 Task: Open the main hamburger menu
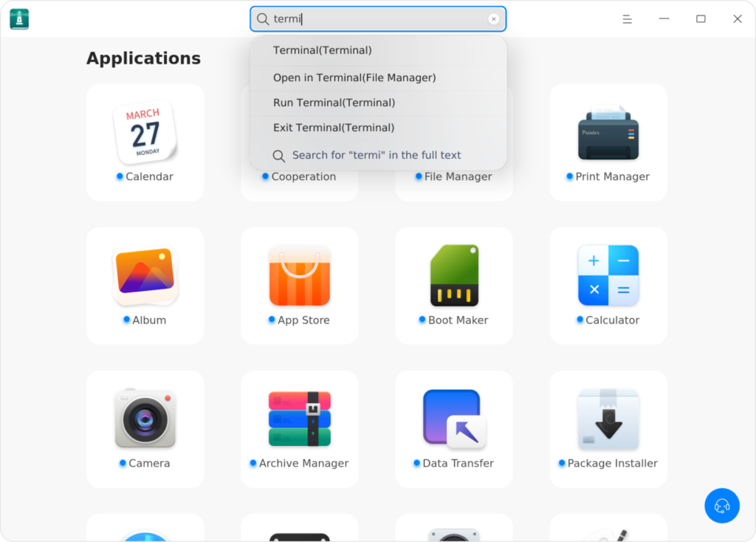[x=627, y=18]
